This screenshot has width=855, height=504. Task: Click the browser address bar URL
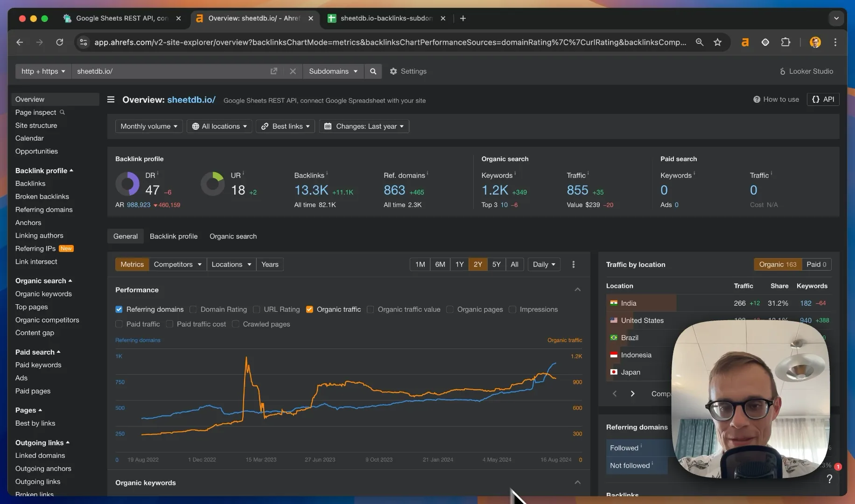[x=390, y=42]
